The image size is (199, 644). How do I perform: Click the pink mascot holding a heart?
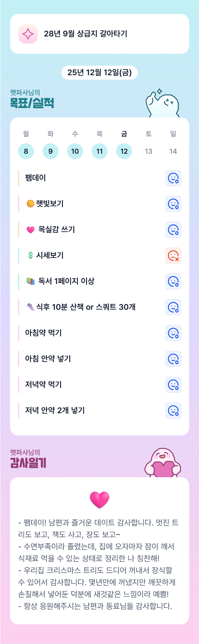click(163, 463)
